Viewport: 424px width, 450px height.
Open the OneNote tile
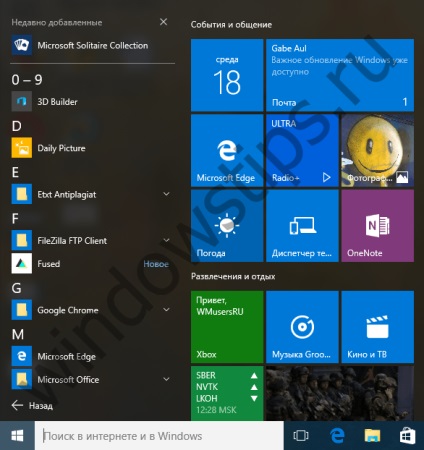(378, 226)
